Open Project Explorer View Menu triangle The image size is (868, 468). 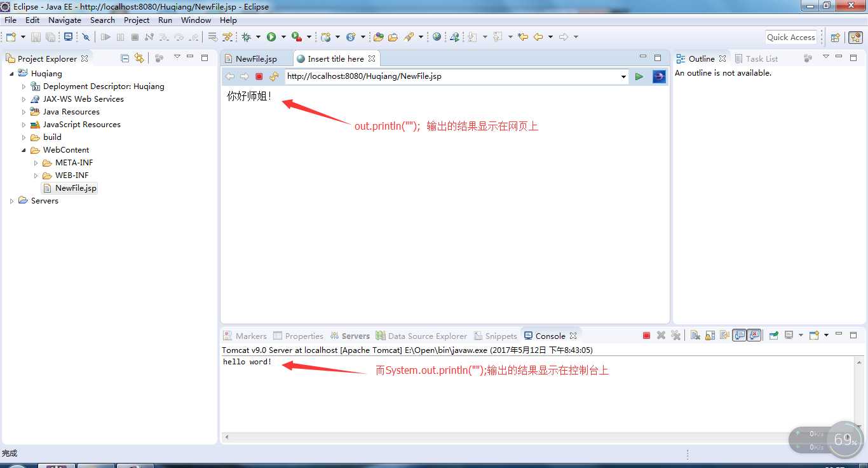[x=177, y=57]
